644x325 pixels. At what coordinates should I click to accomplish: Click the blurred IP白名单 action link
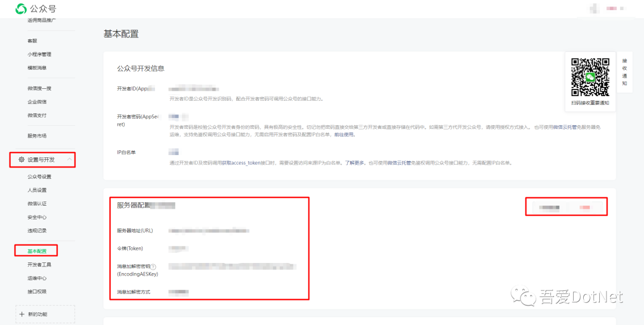click(174, 152)
